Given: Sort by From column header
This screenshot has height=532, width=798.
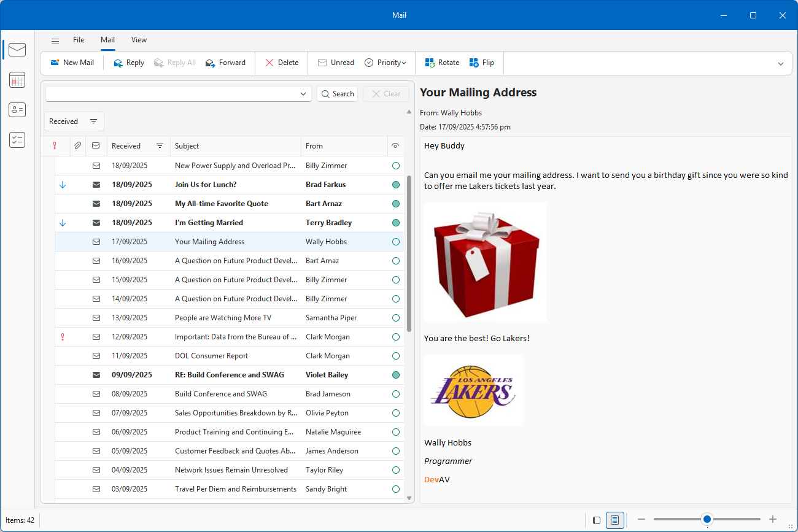Looking at the screenshot, I should click(344, 146).
